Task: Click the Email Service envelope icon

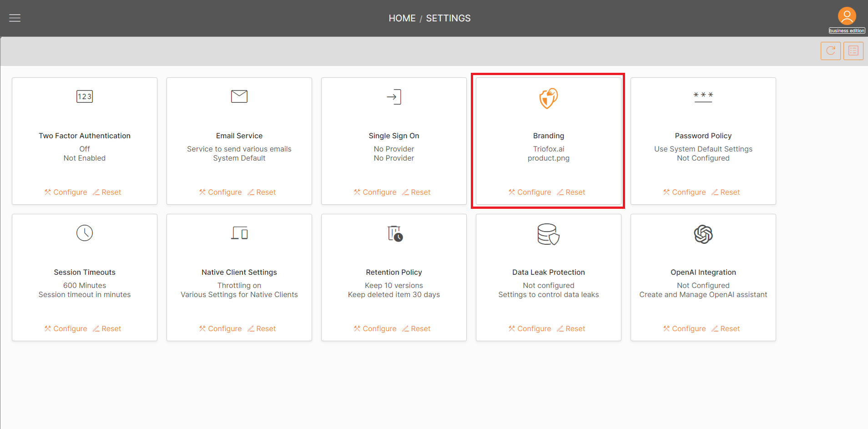Action: point(239,96)
